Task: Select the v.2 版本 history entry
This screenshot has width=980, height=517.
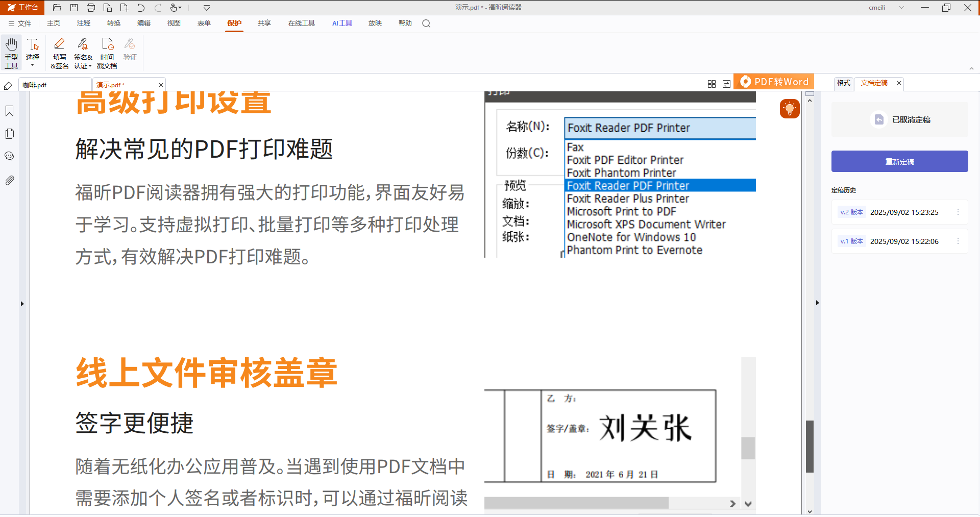Action: (899, 212)
